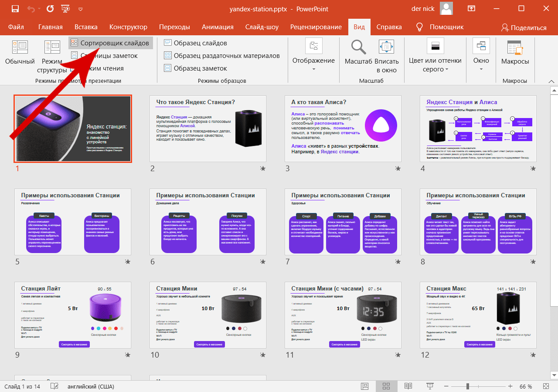Click Вписать в окно fit-to-window button

[387, 57]
